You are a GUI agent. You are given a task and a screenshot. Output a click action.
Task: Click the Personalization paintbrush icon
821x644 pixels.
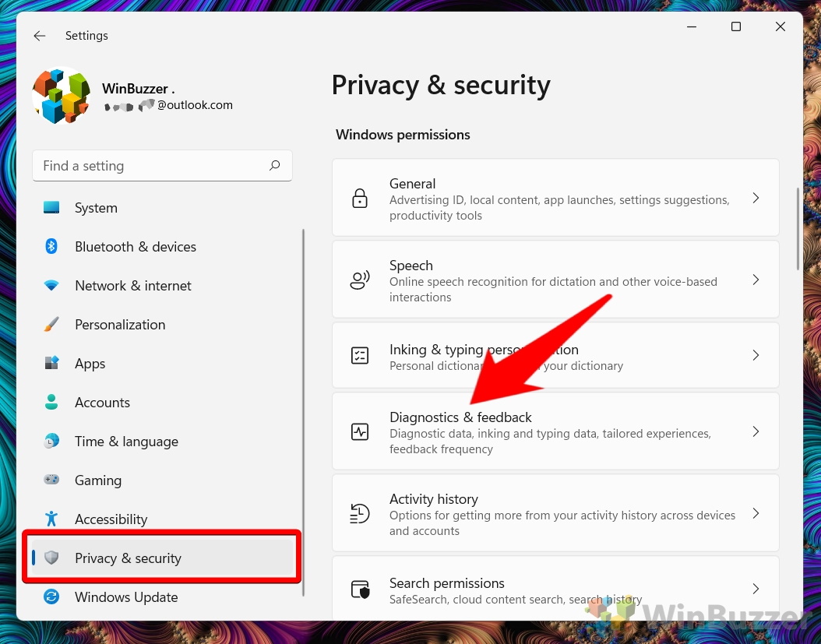[x=51, y=325]
